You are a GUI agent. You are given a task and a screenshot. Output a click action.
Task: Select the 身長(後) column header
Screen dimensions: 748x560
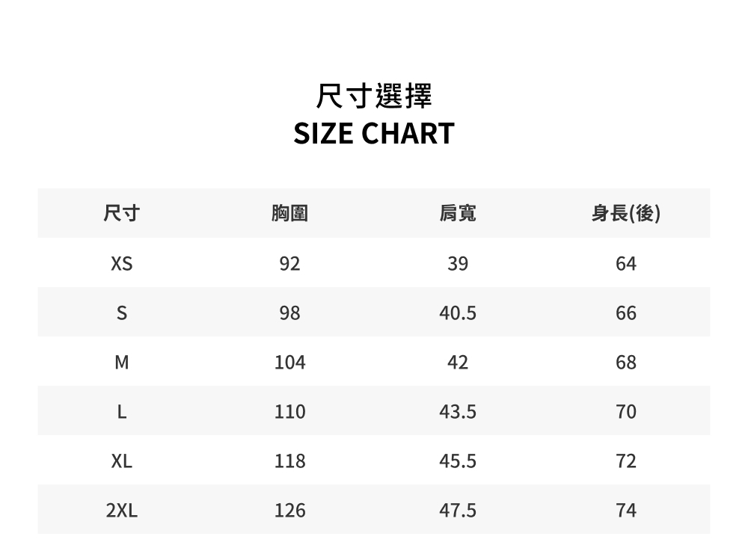(x=626, y=215)
